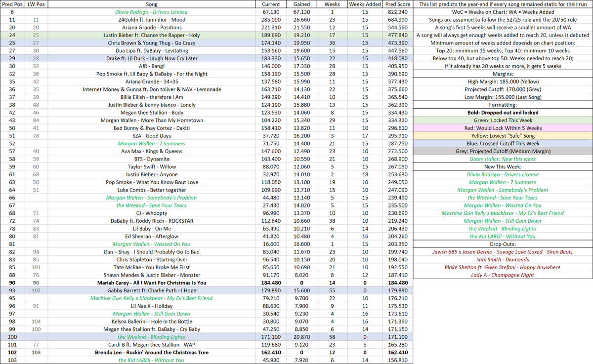
Task: Click "Ed Sheeran - Afterglow" cell
Action: 152,236
